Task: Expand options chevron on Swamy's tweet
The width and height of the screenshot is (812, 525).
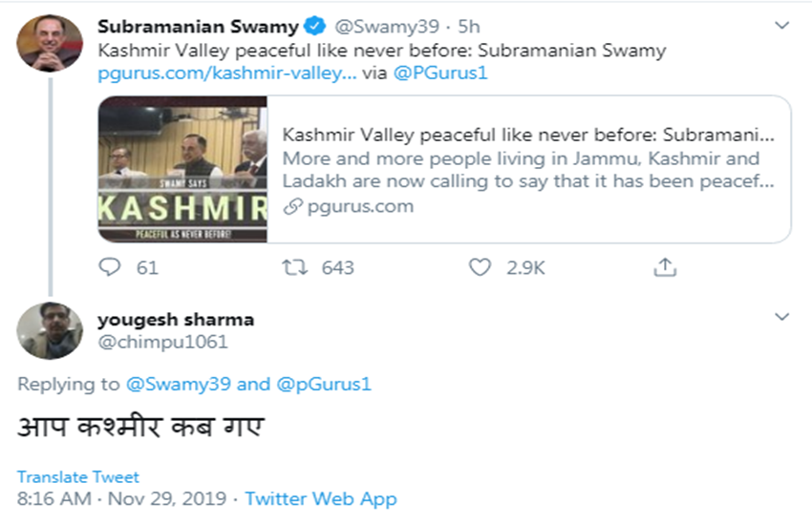Action: pyautogui.click(x=782, y=26)
